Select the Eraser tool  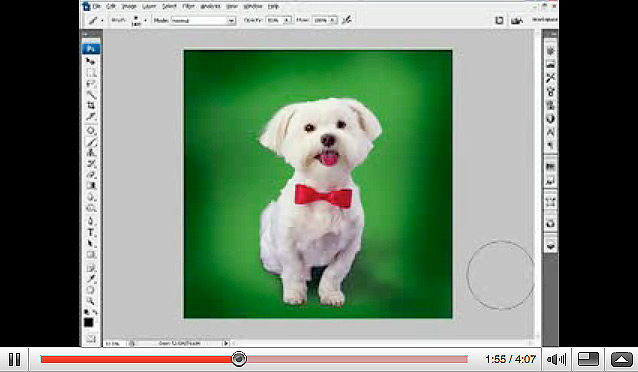point(91,175)
